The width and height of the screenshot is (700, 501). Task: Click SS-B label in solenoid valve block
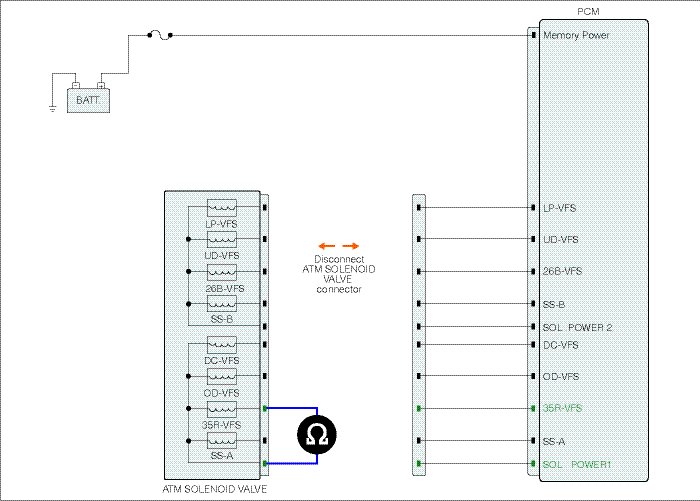(x=222, y=319)
